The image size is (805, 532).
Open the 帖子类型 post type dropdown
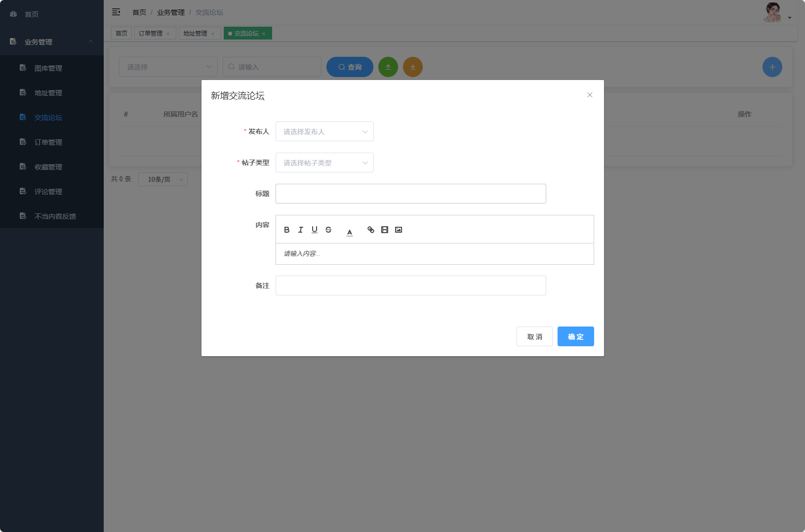click(x=324, y=163)
